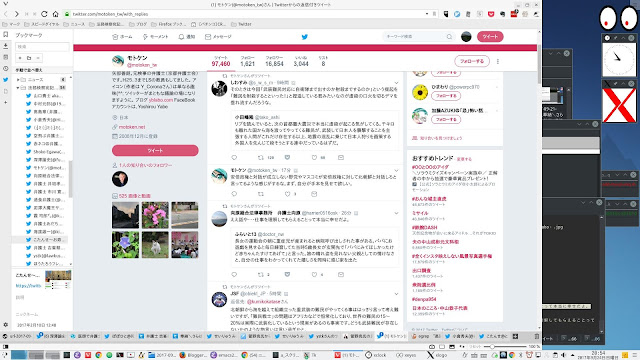Click the フォローする button on profile bar

[x=472, y=61]
